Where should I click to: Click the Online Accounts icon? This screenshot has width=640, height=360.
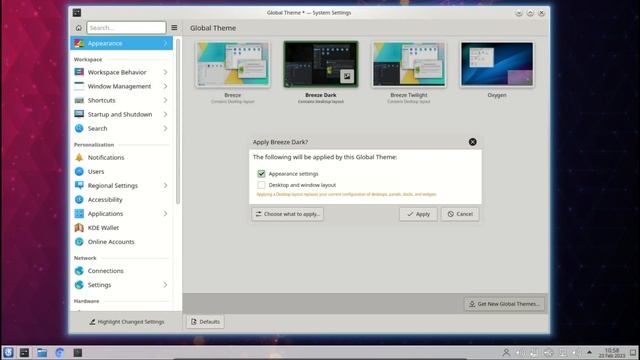pos(79,242)
